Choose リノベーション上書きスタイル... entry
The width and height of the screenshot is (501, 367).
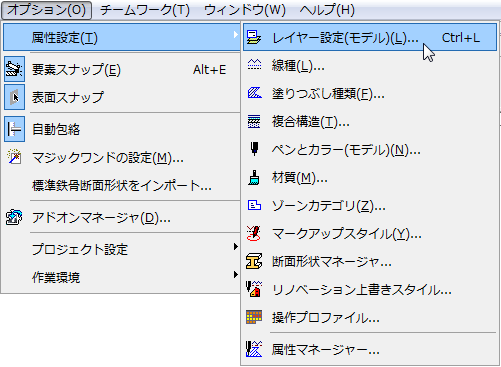coord(370,290)
